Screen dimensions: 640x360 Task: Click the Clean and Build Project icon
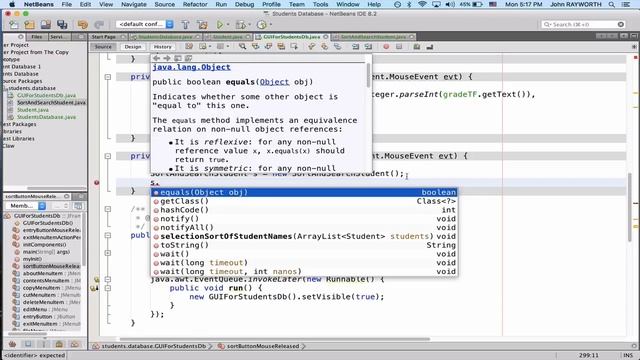(x=202, y=24)
